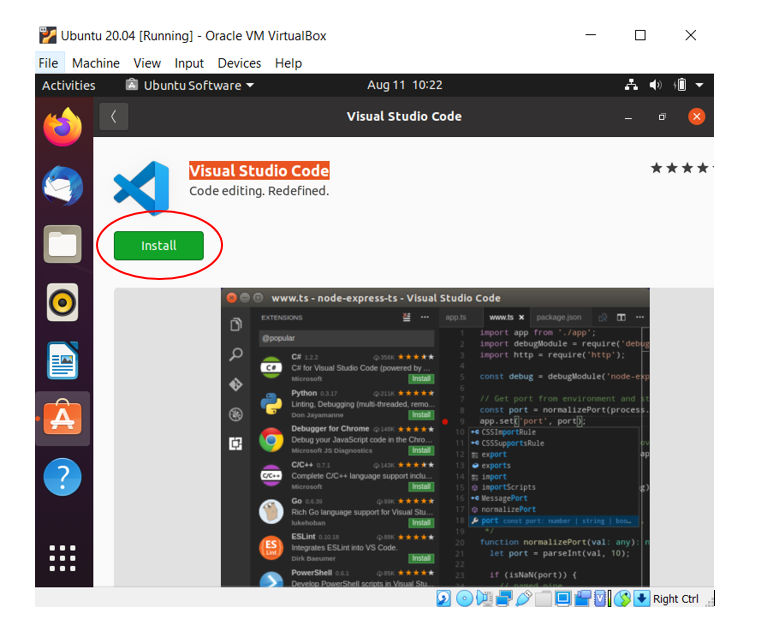Open the VirtualBox Input menu

pos(189,63)
